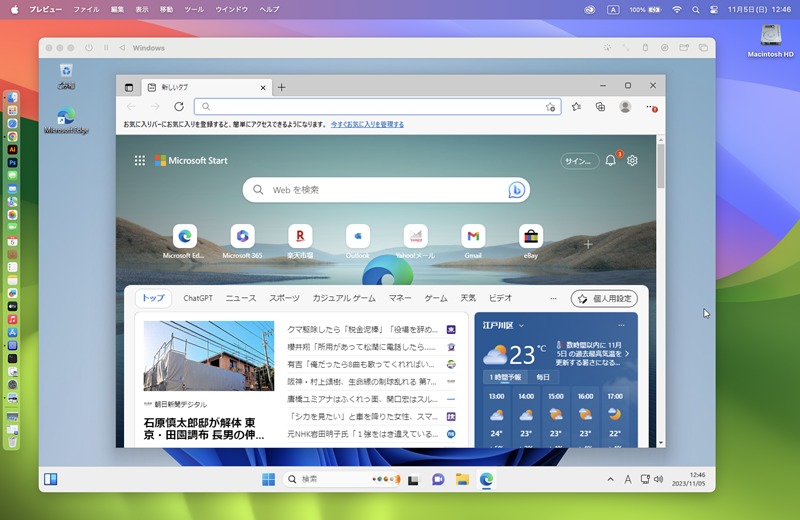The width and height of the screenshot is (800, 520).
Task: Open the ツール menu in macOS menu bar
Action: (x=194, y=9)
